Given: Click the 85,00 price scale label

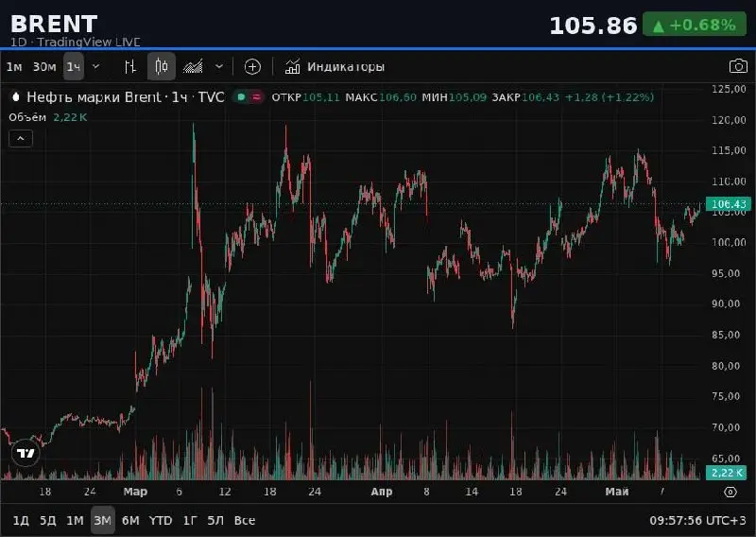Looking at the screenshot, I should click(726, 335).
